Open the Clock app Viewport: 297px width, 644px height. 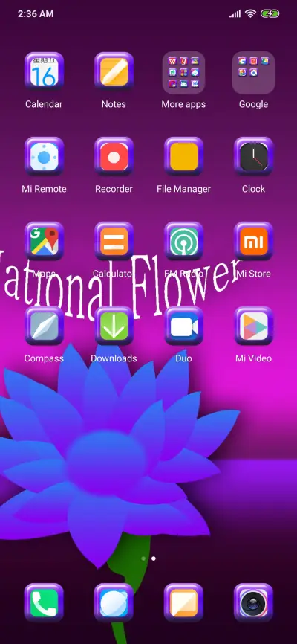pyautogui.click(x=253, y=156)
